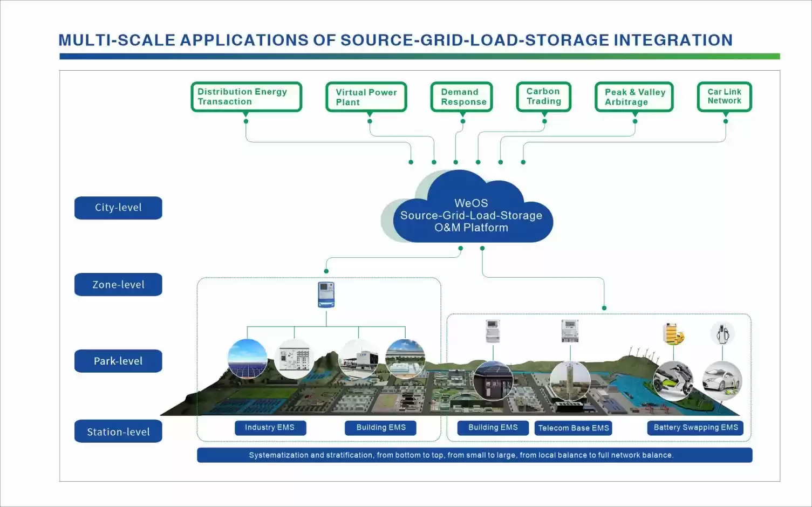The image size is (812, 507).
Task: Select the Zone-level label
Action: tap(118, 284)
